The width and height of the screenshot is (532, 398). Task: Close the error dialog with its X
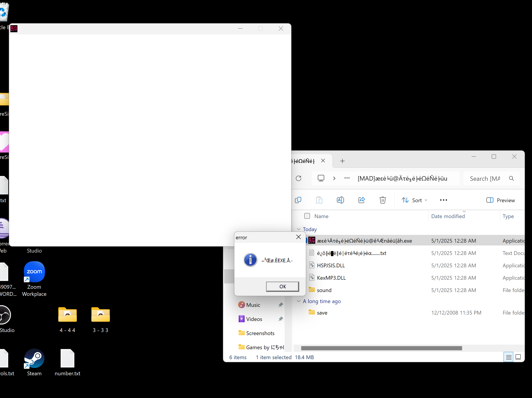299,237
